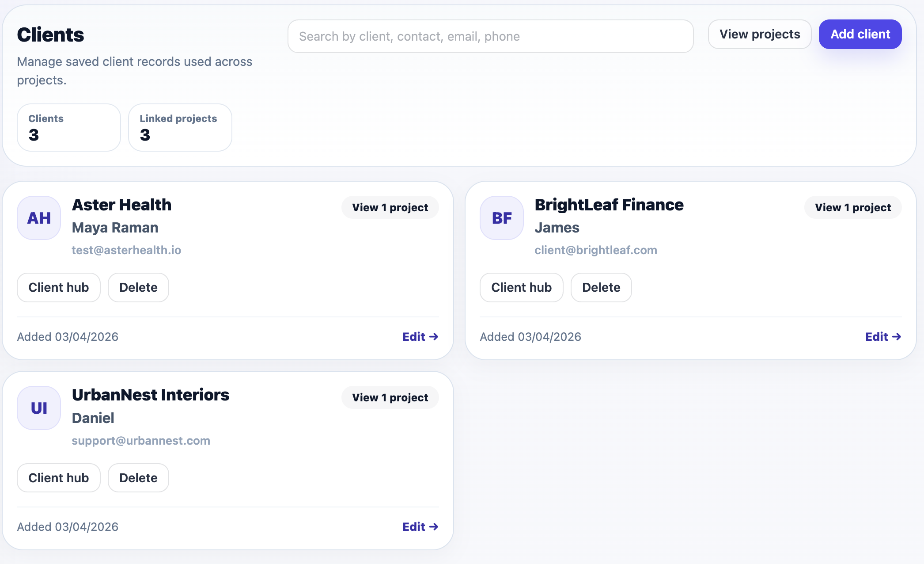
Task: View 1 project for UrbanNest Interiors
Action: [x=390, y=397]
